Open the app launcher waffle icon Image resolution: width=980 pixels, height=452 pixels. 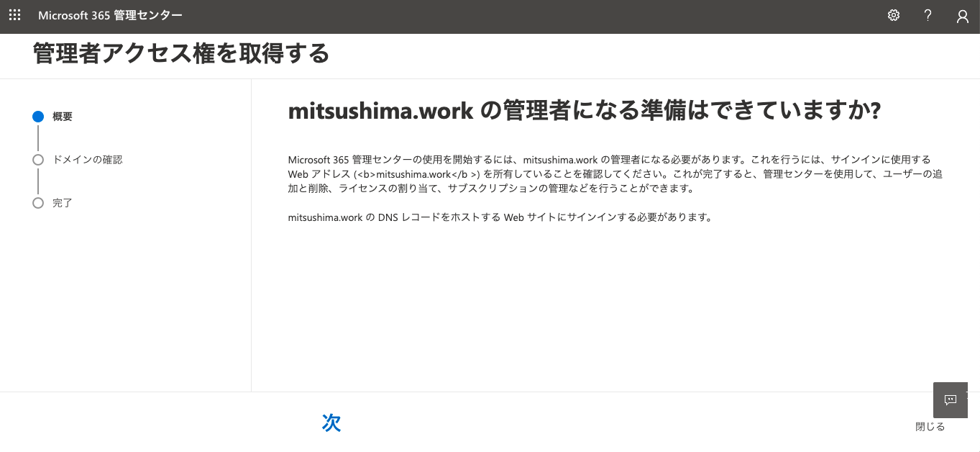coord(14,15)
